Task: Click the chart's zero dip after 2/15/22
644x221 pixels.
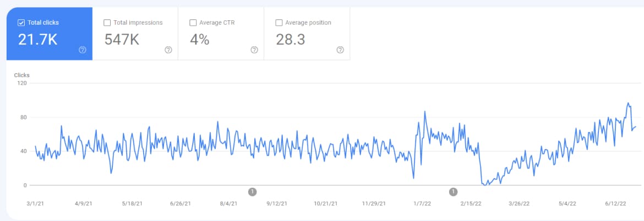Action: pos(485,185)
